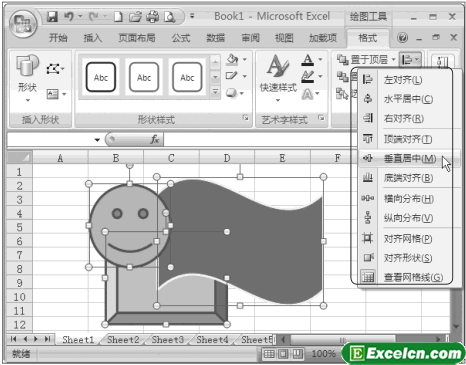Open the Shapes (形状) gallery
The height and width of the screenshot is (365, 466).
[x=27, y=78]
